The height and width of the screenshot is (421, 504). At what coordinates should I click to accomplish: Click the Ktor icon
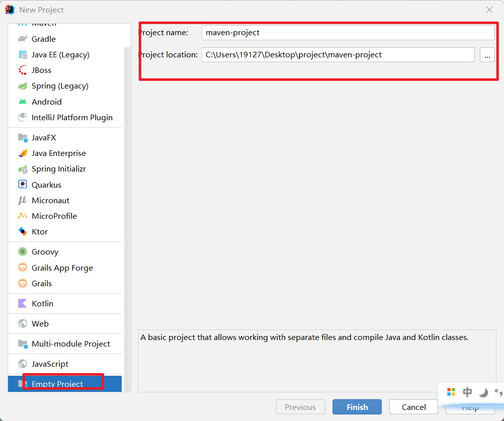(23, 231)
